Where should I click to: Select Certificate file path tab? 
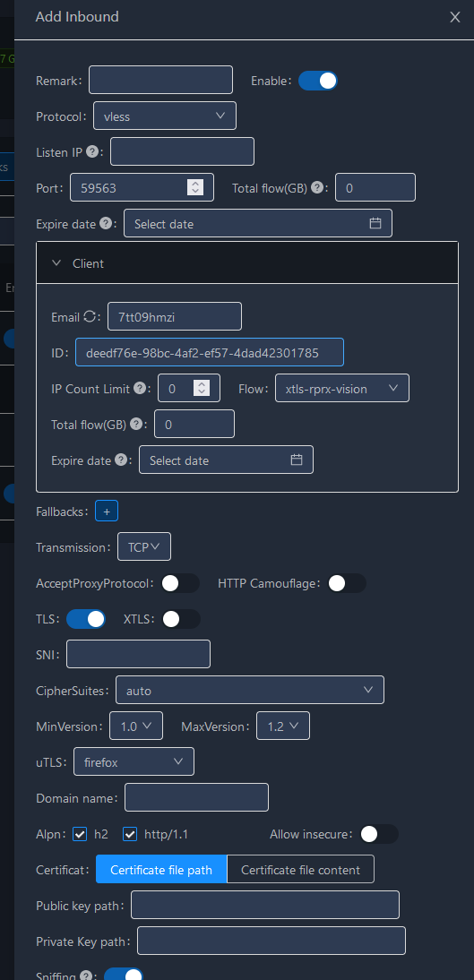(x=161, y=870)
